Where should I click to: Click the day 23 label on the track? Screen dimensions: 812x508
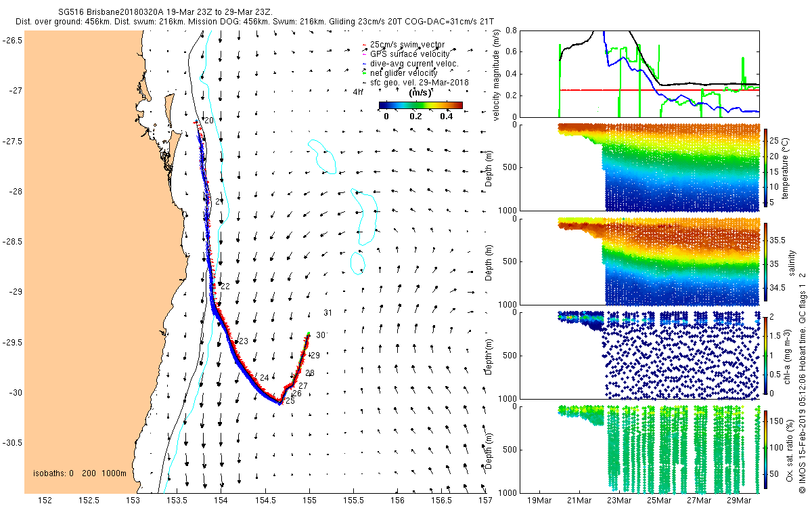(244, 341)
